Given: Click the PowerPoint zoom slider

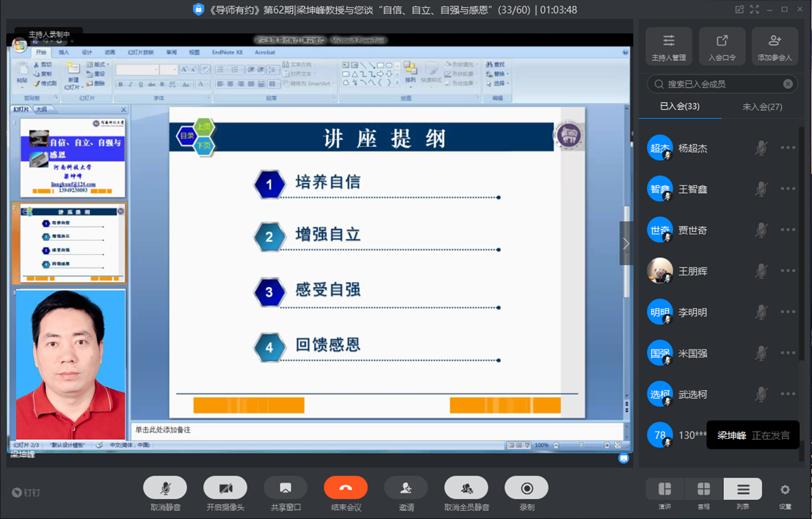Looking at the screenshot, I should pyautogui.click(x=581, y=446).
